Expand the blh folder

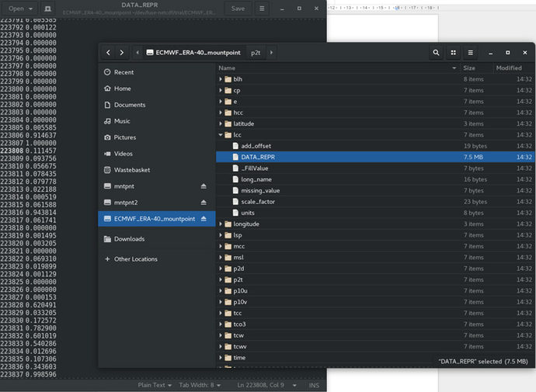(x=221, y=79)
